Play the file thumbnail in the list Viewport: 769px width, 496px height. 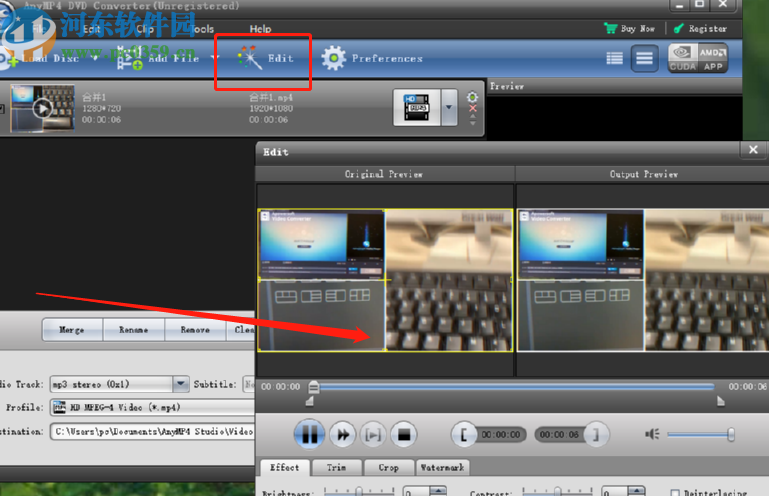click(43, 108)
